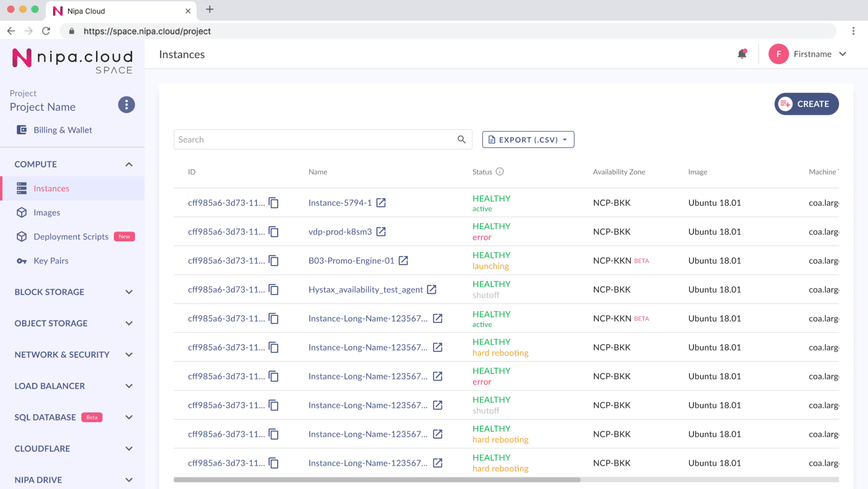The height and width of the screenshot is (489, 868).
Task: Click the Status column info tooltip icon
Action: tap(500, 172)
